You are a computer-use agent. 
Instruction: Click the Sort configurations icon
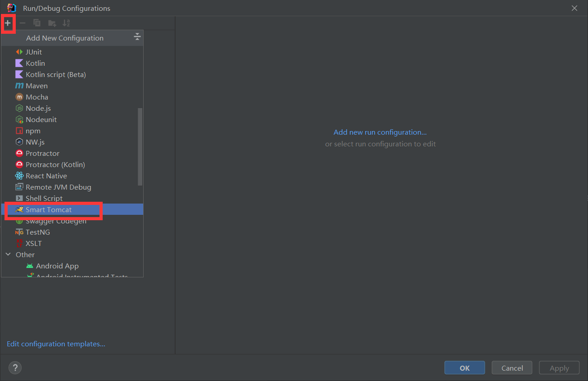pyautogui.click(x=66, y=23)
